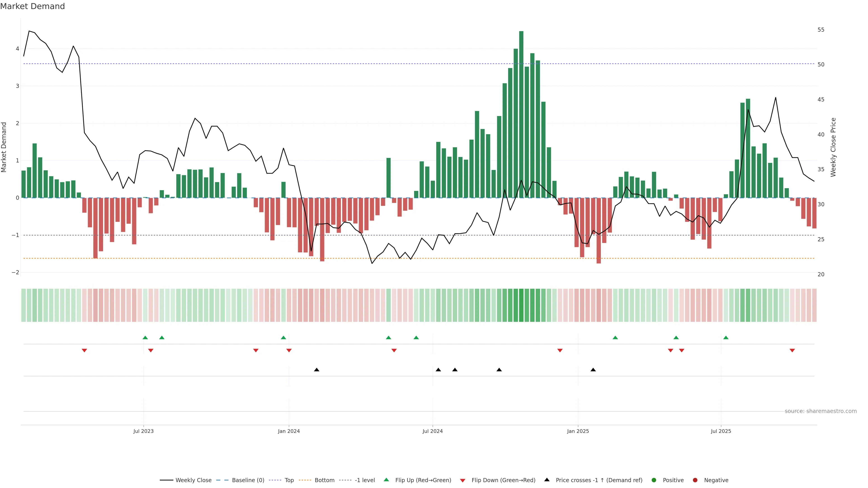Click the red Negative circle legend icon
This screenshot has width=868, height=488.
coord(695,480)
